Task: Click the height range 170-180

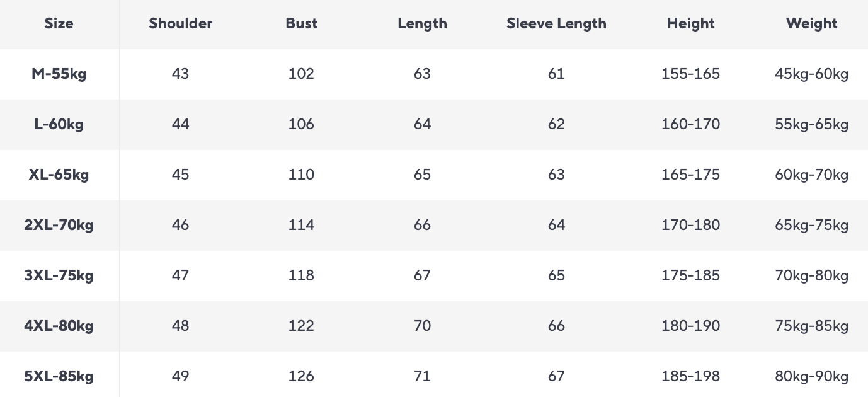Action: (690, 226)
